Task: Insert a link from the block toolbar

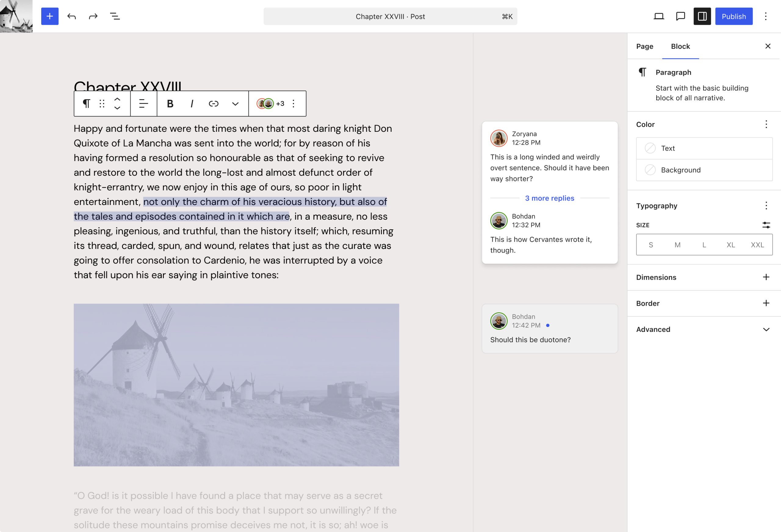Action: click(213, 103)
